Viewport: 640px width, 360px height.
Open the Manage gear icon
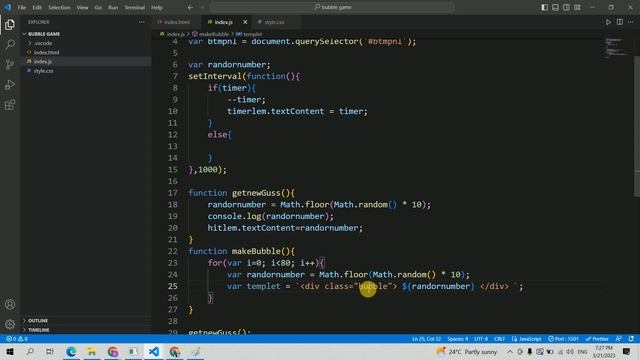pyautogui.click(x=10, y=324)
